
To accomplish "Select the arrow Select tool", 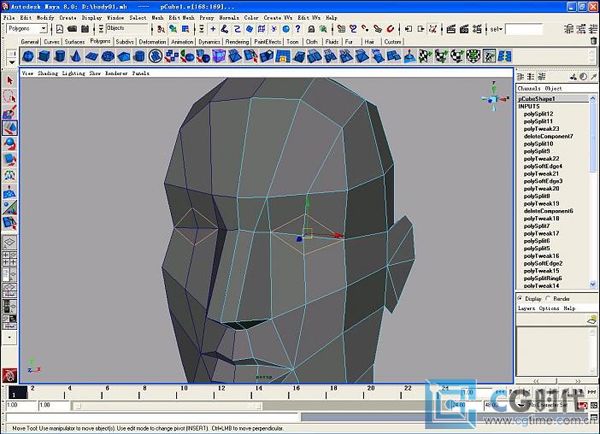I will [x=10, y=81].
